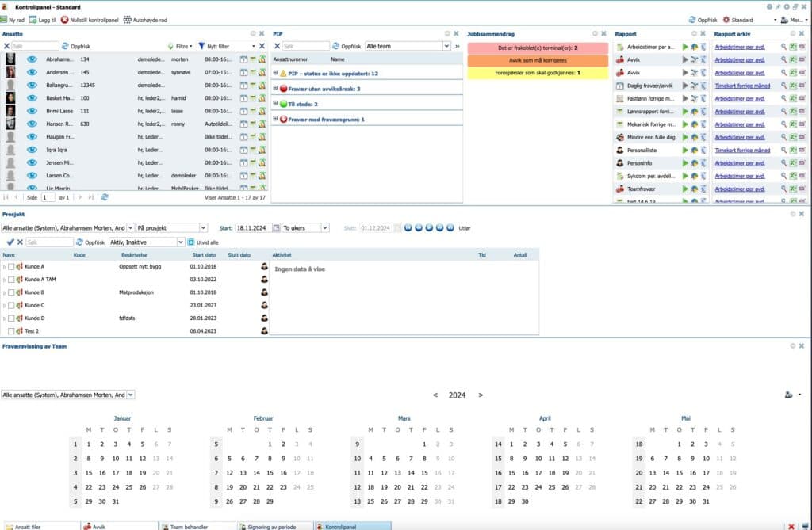Image resolution: width=812 pixels, height=530 pixels.
Task: Toggle the eye icon for Brimi Lasse
Action: 30,112
